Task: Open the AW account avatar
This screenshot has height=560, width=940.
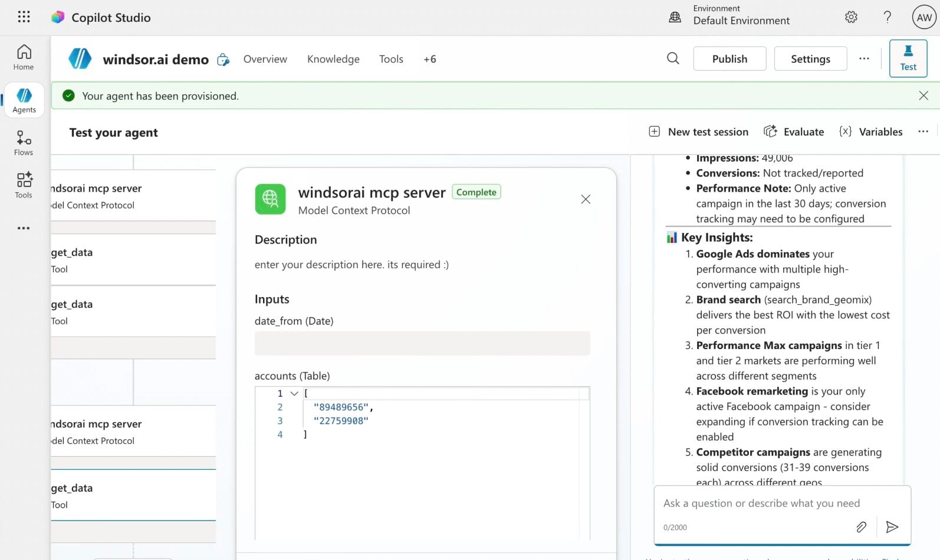Action: 924,17
